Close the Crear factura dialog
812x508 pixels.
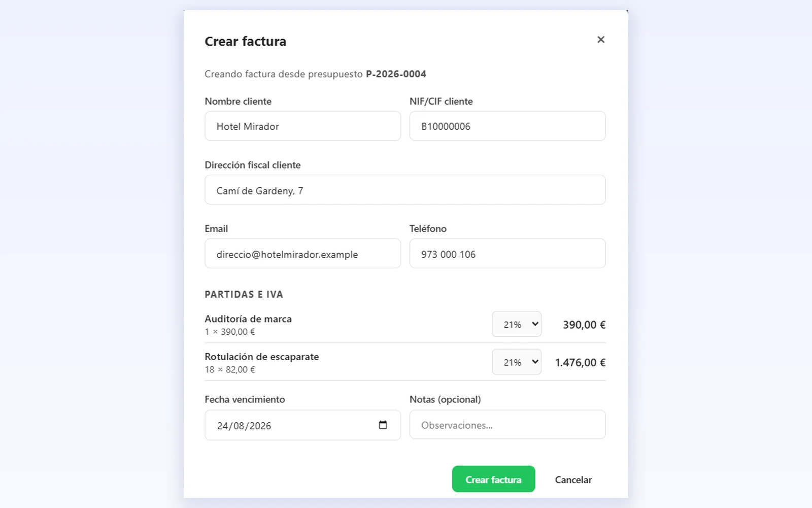point(601,40)
